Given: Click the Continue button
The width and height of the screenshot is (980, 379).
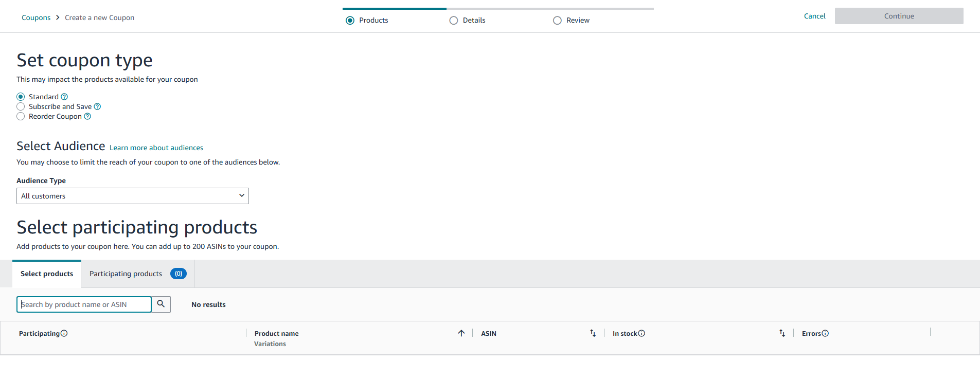Looking at the screenshot, I should 899,16.
